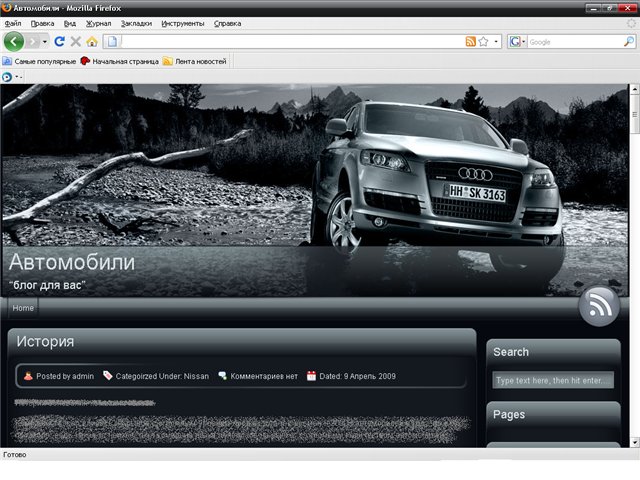Click the Pages sidebar heading
The width and height of the screenshot is (640, 480).
[x=509, y=415]
